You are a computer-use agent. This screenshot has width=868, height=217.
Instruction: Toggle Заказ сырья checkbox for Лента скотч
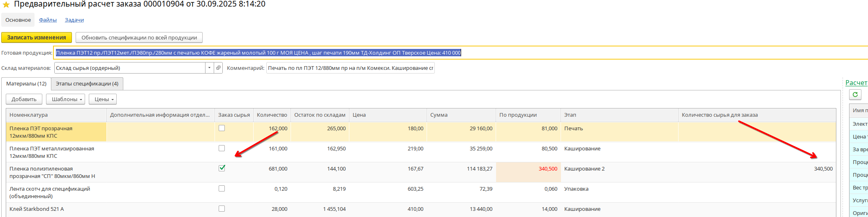coord(222,189)
